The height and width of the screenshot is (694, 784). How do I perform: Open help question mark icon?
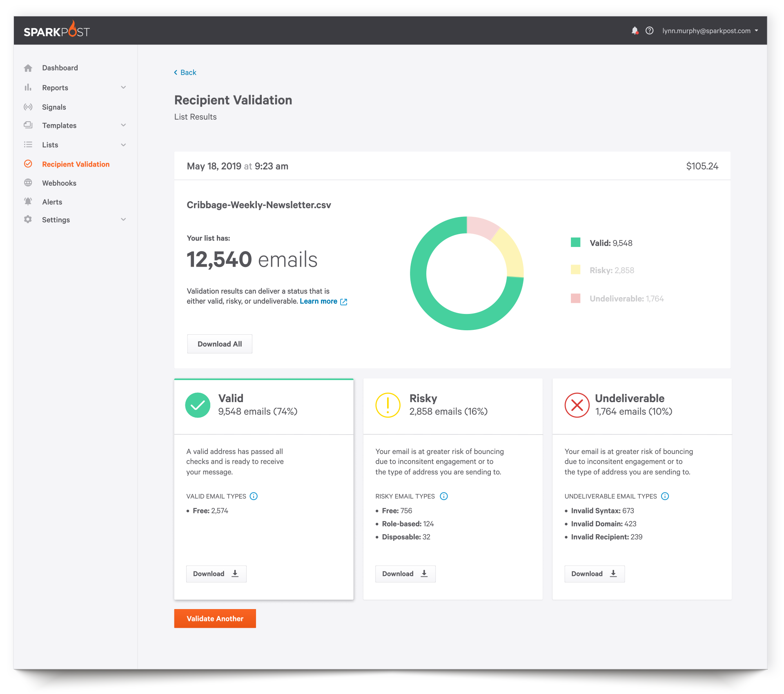tap(649, 31)
